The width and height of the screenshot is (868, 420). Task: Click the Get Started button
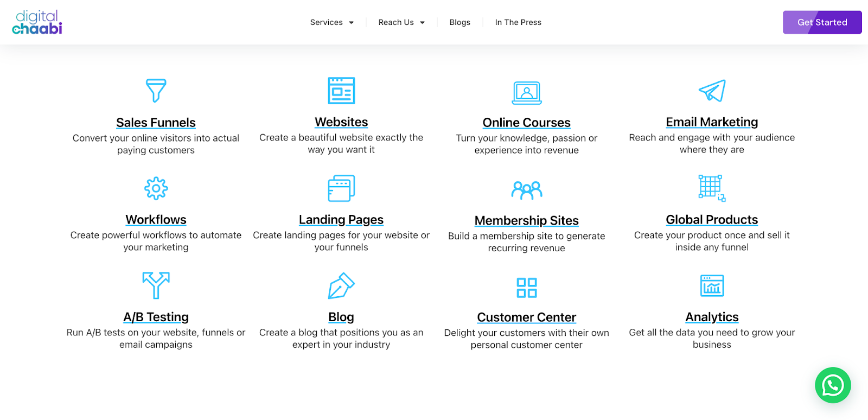(822, 22)
